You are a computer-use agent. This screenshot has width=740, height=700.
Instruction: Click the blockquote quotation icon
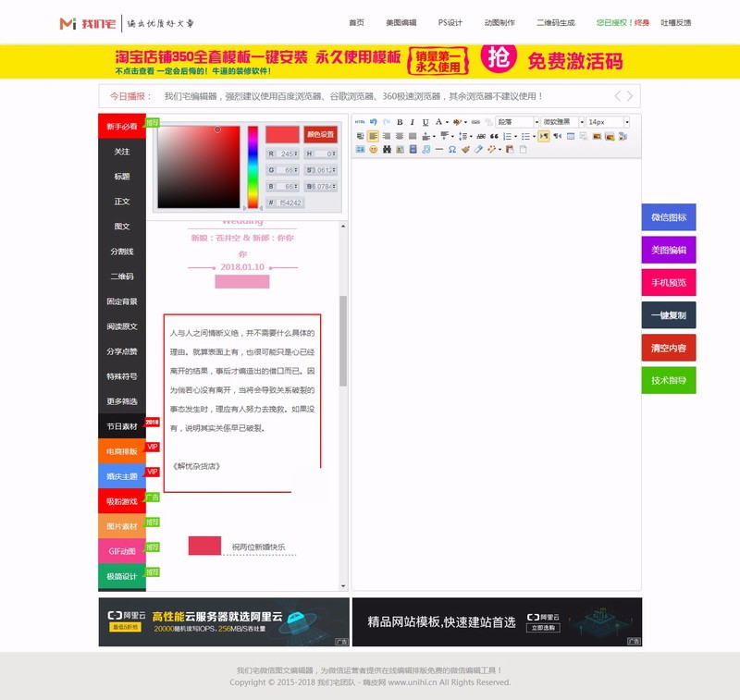click(x=493, y=137)
